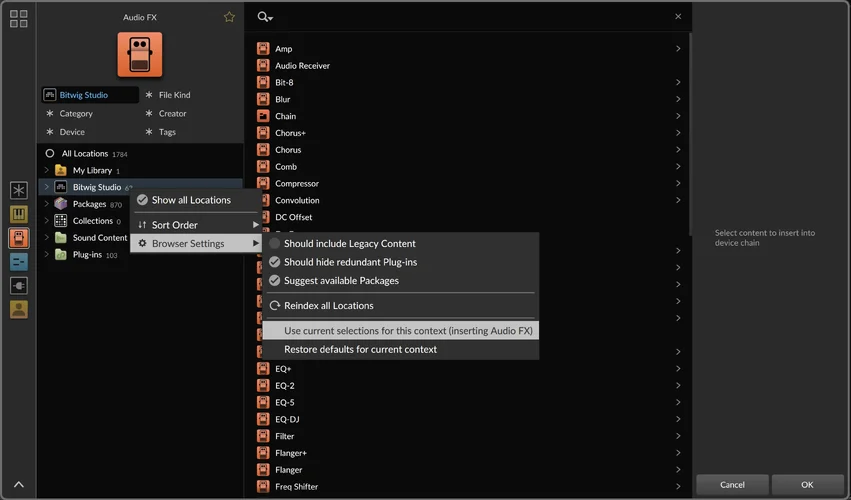Enable Should include Legacy Content
The height and width of the screenshot is (500, 851).
[x=401, y=244]
